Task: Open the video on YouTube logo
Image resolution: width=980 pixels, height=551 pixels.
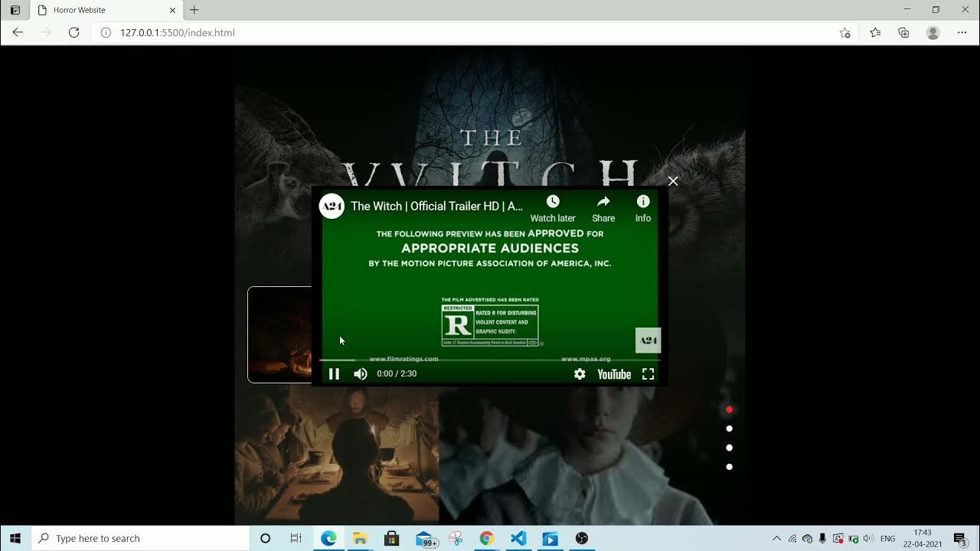Action: tap(614, 374)
